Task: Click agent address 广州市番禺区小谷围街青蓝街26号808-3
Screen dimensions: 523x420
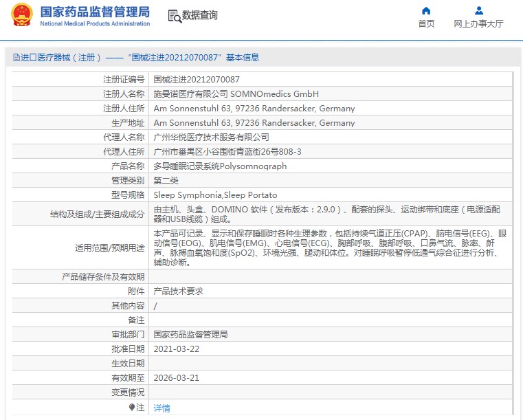Action: click(227, 152)
